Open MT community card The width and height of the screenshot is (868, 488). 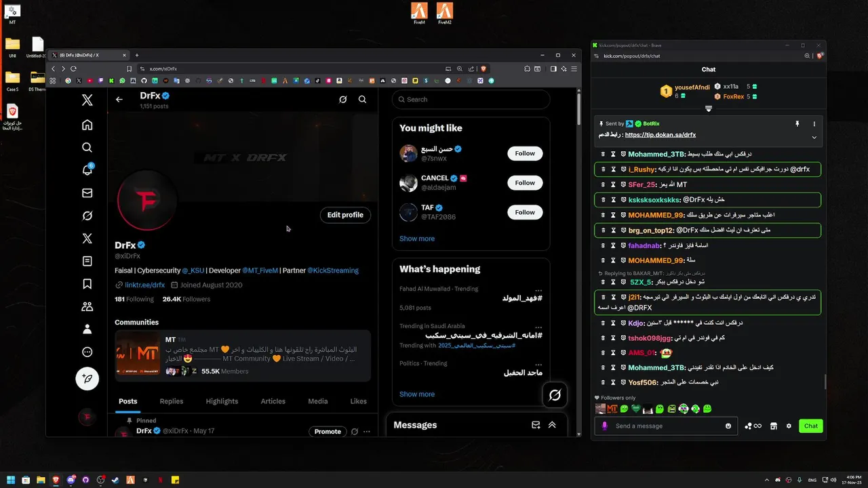point(243,356)
